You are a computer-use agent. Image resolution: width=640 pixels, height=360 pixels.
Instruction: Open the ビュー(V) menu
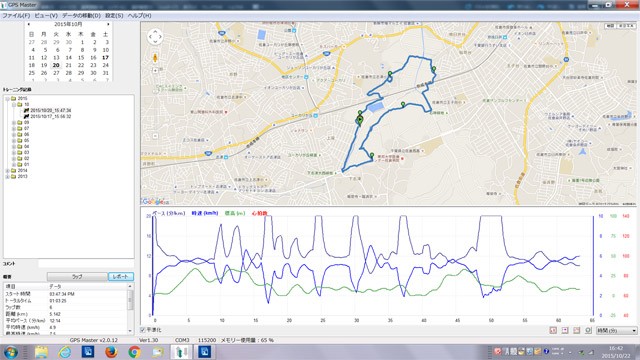click(46, 16)
